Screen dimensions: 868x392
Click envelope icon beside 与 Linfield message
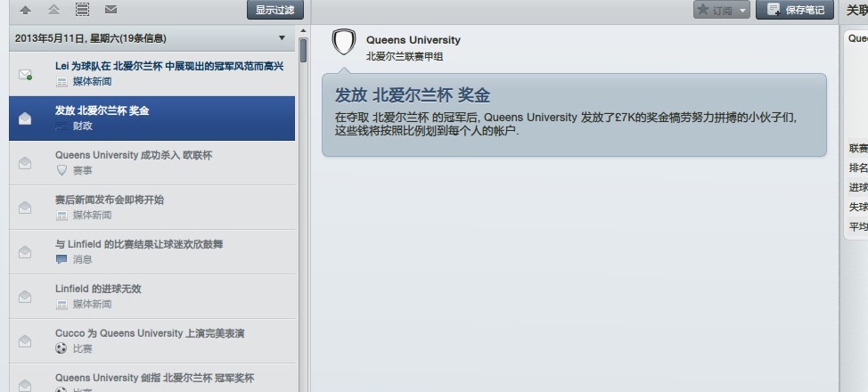[x=25, y=252]
